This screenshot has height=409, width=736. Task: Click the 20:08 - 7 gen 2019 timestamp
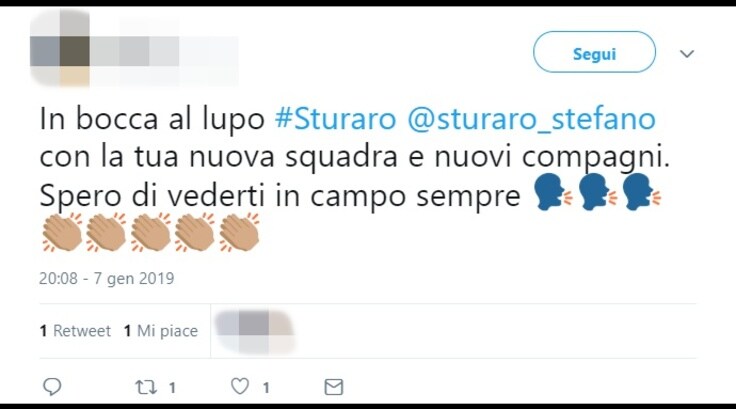click(107, 278)
